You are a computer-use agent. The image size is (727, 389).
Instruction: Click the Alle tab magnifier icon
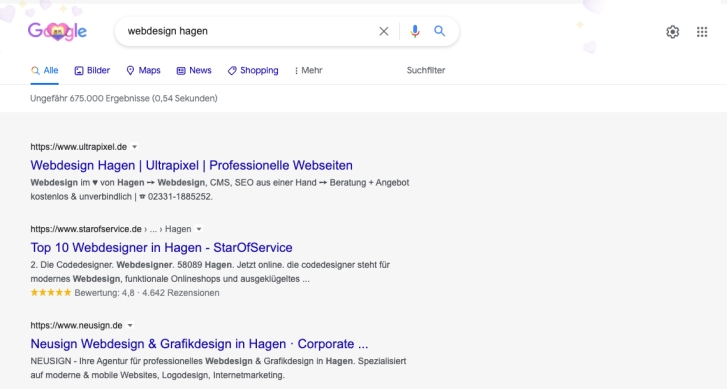pyautogui.click(x=35, y=70)
